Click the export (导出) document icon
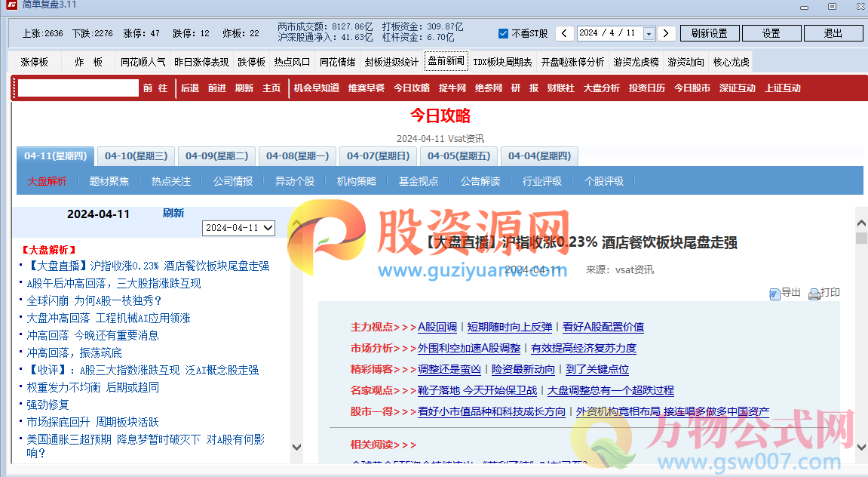The image size is (868, 477). [x=774, y=294]
